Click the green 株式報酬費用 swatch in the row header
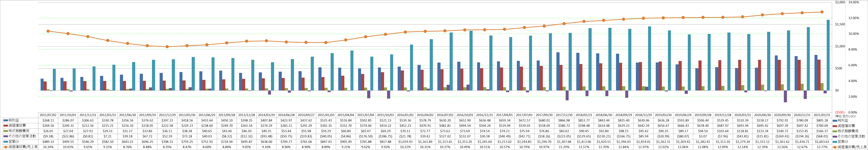 [5, 131]
